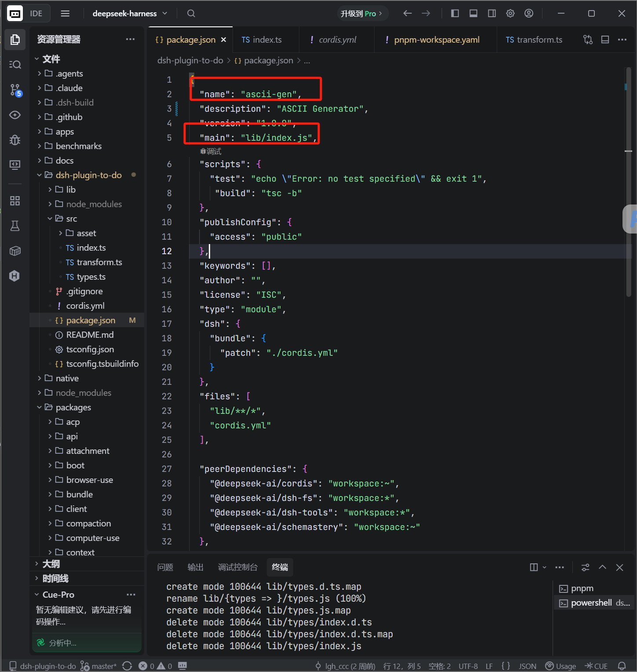Open notifications bell in status bar

click(x=622, y=666)
